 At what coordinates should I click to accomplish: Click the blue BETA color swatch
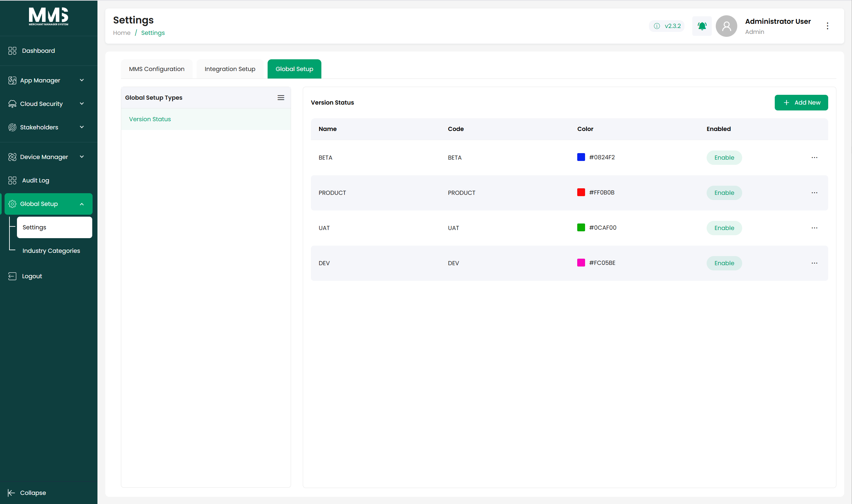tap(581, 157)
